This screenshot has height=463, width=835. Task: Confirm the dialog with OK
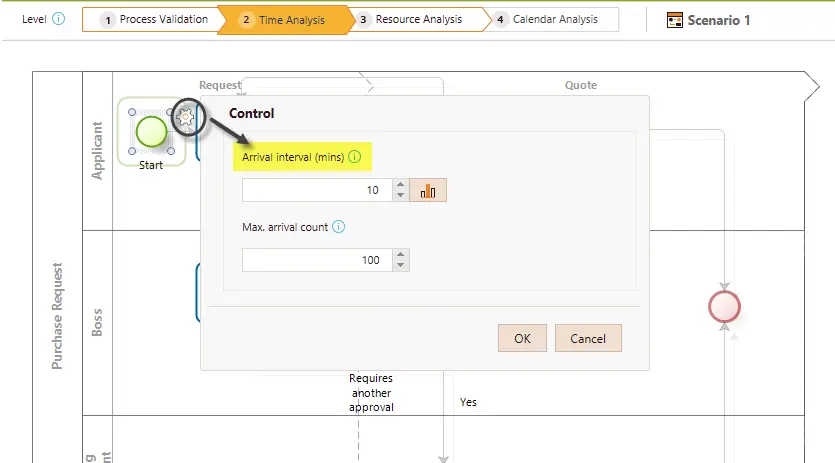522,338
